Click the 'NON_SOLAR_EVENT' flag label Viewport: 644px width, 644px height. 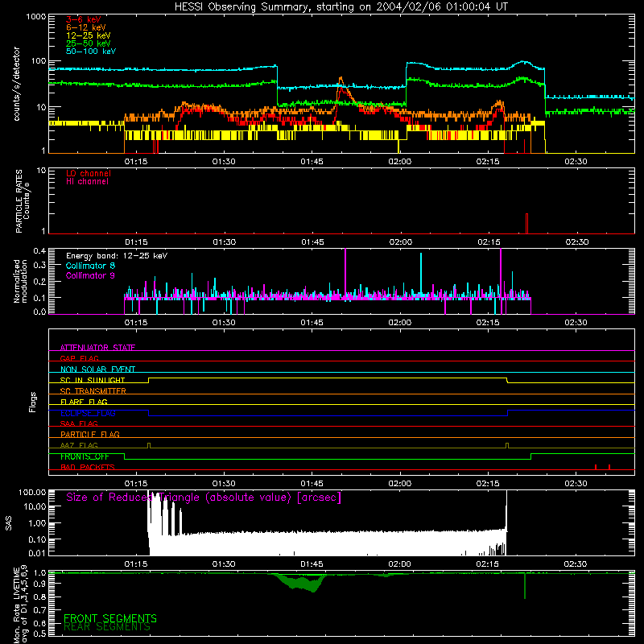pyautogui.click(x=97, y=369)
